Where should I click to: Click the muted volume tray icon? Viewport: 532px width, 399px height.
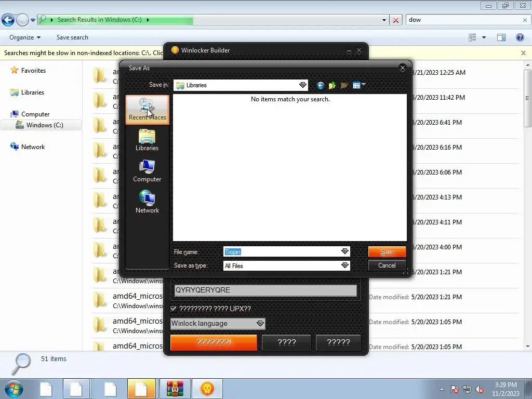480,389
